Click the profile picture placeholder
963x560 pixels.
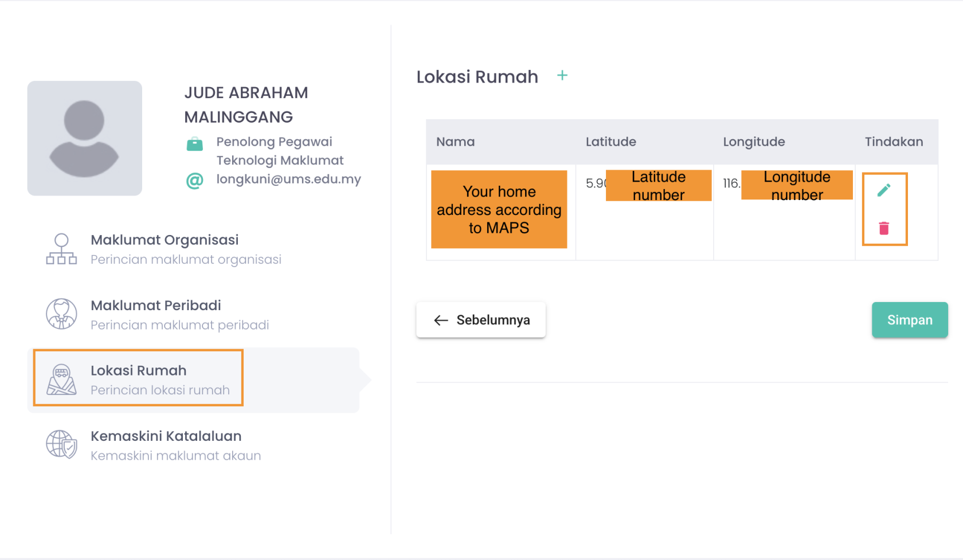tap(84, 139)
